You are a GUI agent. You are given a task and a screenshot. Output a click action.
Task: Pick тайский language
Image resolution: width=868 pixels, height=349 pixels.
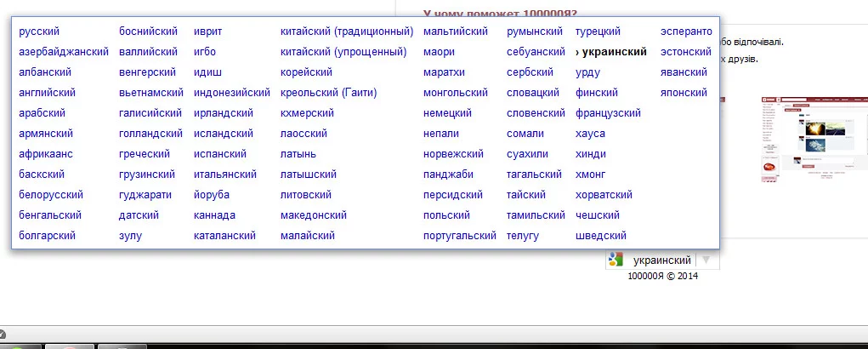point(526,194)
